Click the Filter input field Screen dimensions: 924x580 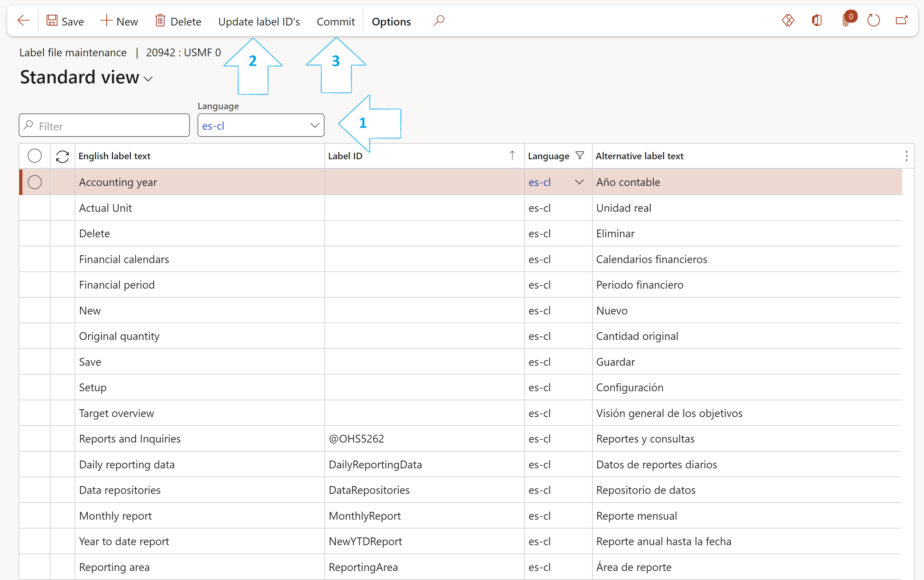point(104,126)
